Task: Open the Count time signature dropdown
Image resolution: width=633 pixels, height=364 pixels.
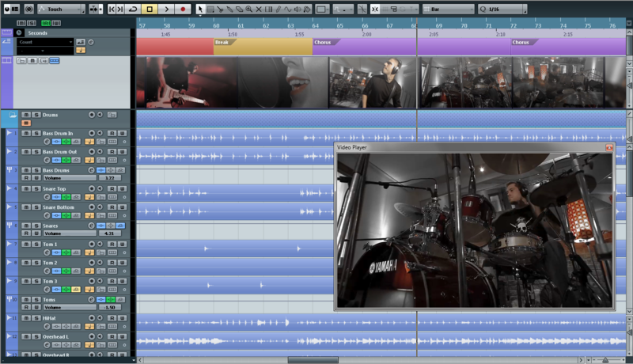Action: (x=45, y=42)
